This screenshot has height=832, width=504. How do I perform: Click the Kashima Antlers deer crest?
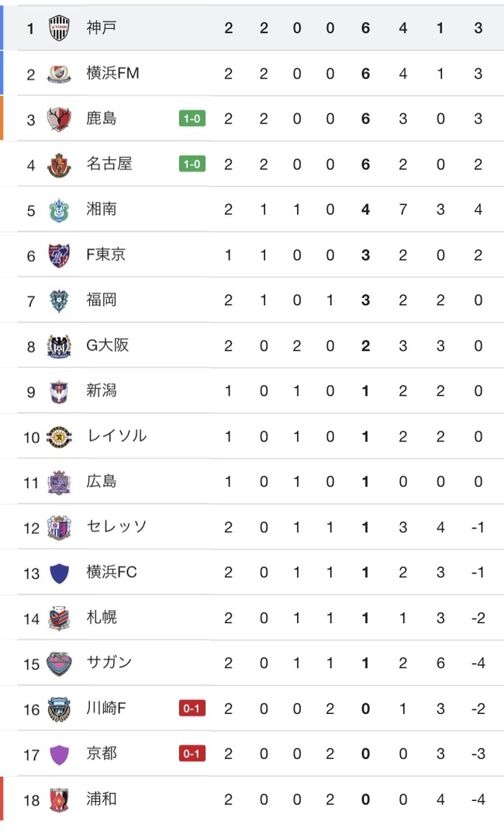tap(59, 119)
